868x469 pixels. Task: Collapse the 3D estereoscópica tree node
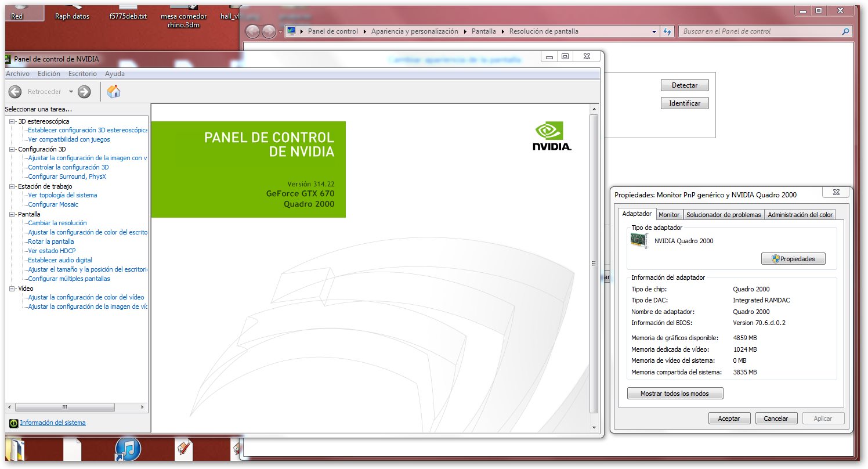13,121
